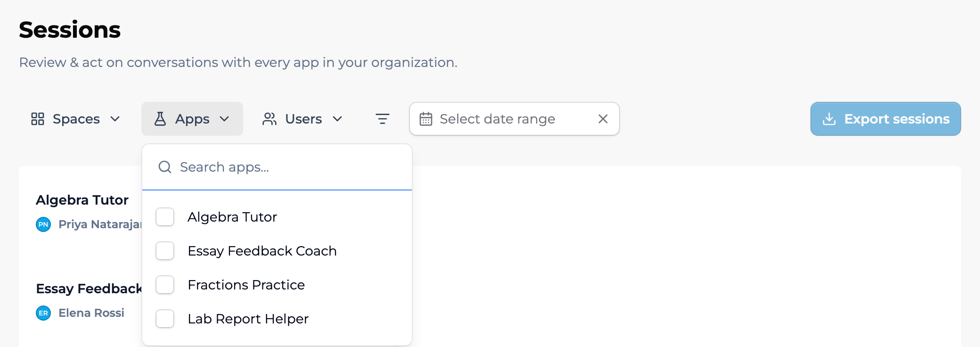
Task: Click the Users people icon
Action: click(x=269, y=119)
